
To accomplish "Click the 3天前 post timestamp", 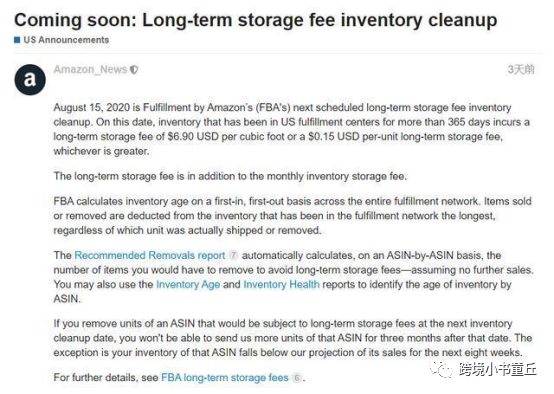I will [521, 69].
